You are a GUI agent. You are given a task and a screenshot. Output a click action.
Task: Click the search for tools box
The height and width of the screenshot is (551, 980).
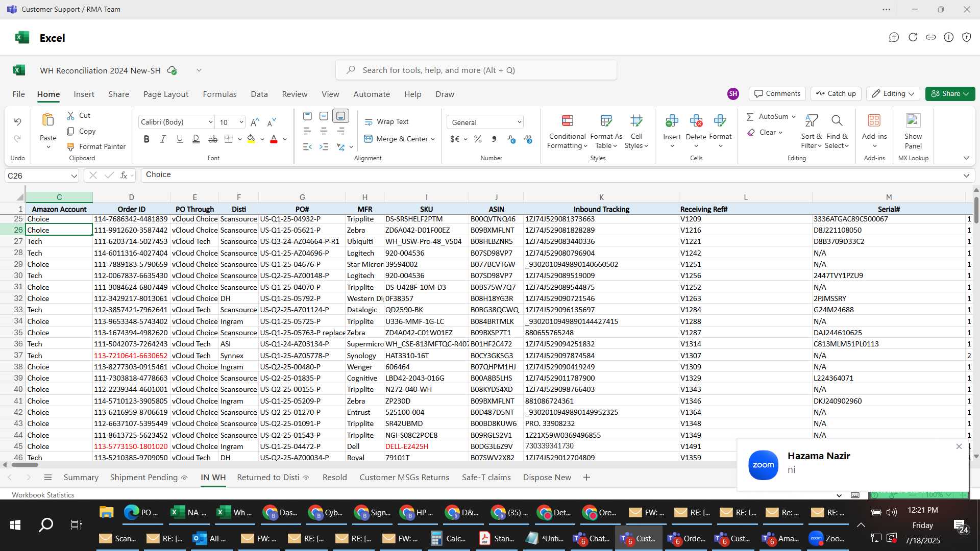click(476, 70)
